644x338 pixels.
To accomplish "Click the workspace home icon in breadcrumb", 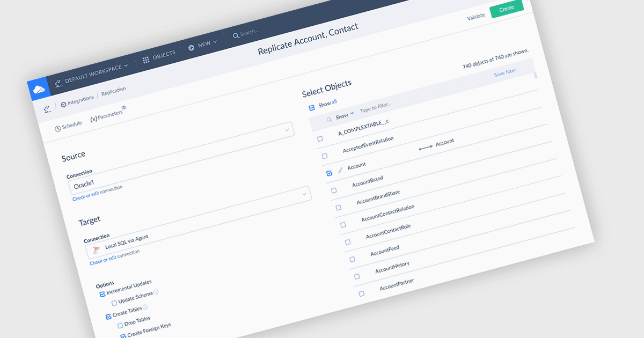I will (47, 108).
